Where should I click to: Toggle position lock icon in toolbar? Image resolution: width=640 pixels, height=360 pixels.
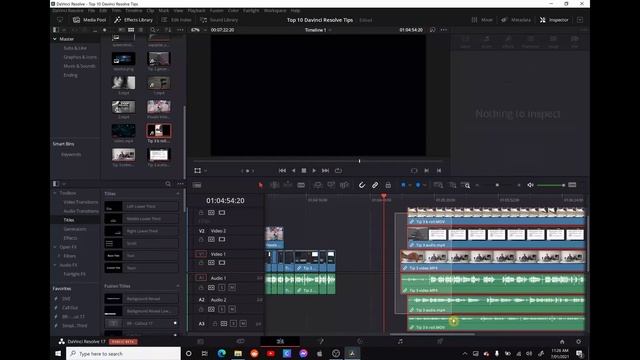point(388,185)
